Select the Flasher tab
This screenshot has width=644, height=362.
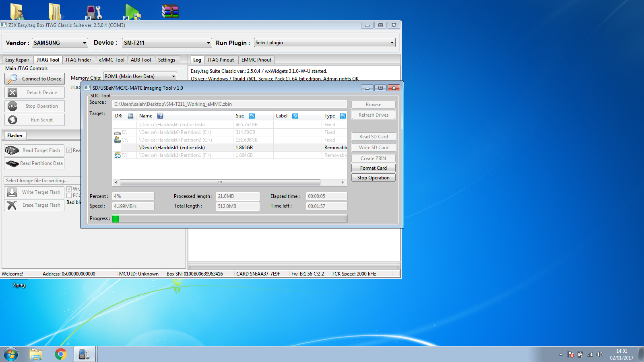(x=15, y=136)
